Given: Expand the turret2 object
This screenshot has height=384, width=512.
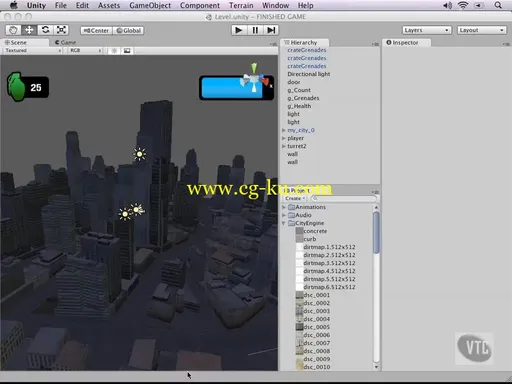Looking at the screenshot, I should 284,146.
